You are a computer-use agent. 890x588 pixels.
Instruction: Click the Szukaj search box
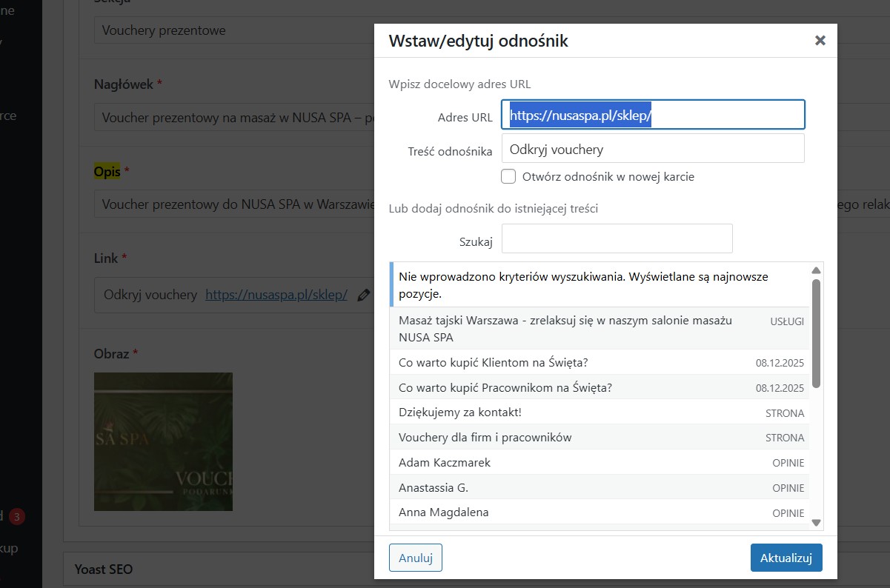pos(617,238)
